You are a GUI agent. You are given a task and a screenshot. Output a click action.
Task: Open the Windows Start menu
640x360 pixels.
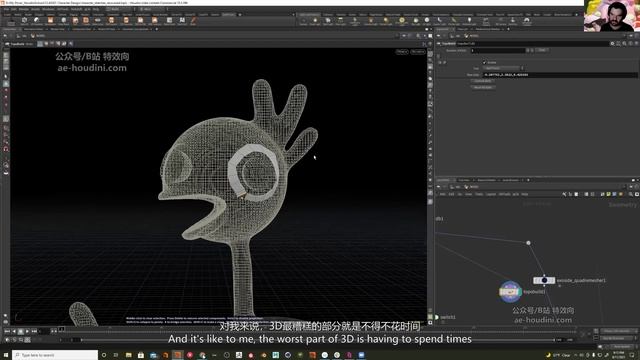(x=6, y=355)
